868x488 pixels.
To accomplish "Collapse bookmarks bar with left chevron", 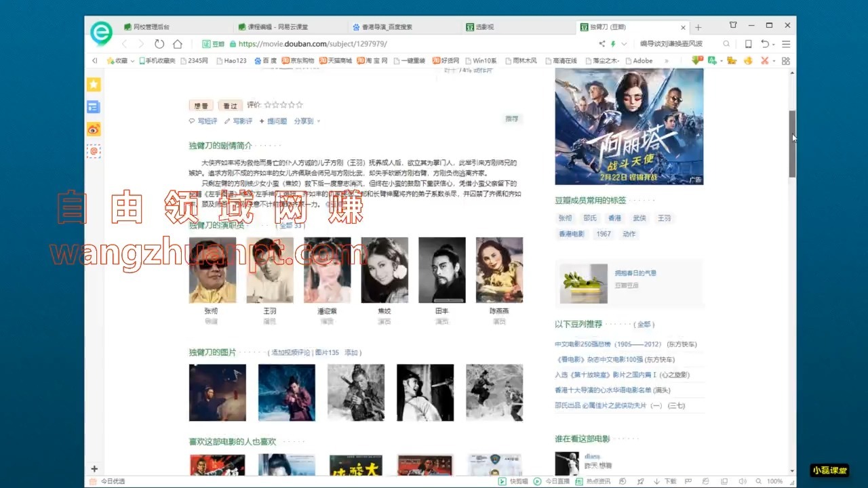I will coord(94,60).
